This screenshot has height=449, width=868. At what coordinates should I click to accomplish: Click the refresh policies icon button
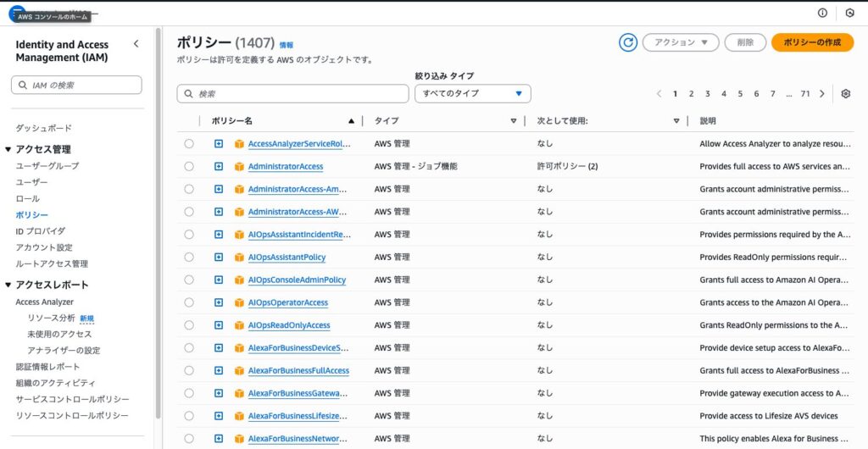pos(628,42)
